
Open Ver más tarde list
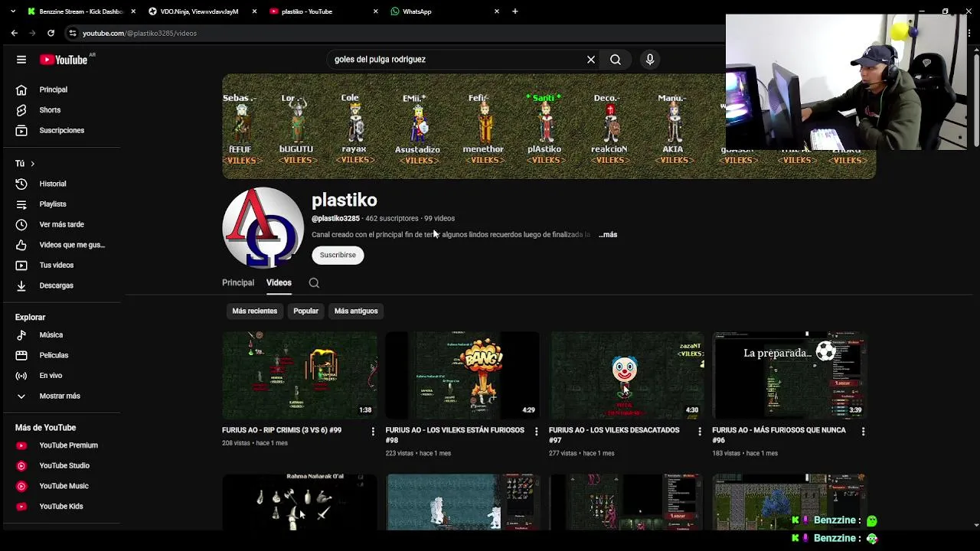[x=61, y=224]
